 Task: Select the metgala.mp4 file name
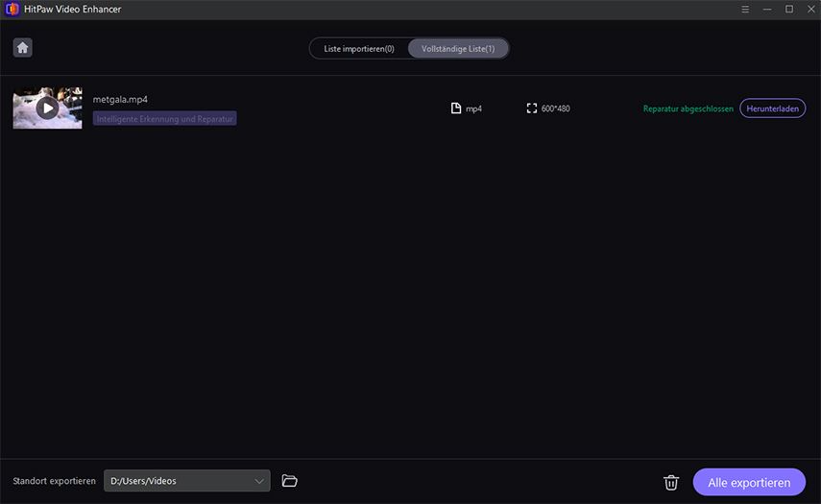(120, 99)
